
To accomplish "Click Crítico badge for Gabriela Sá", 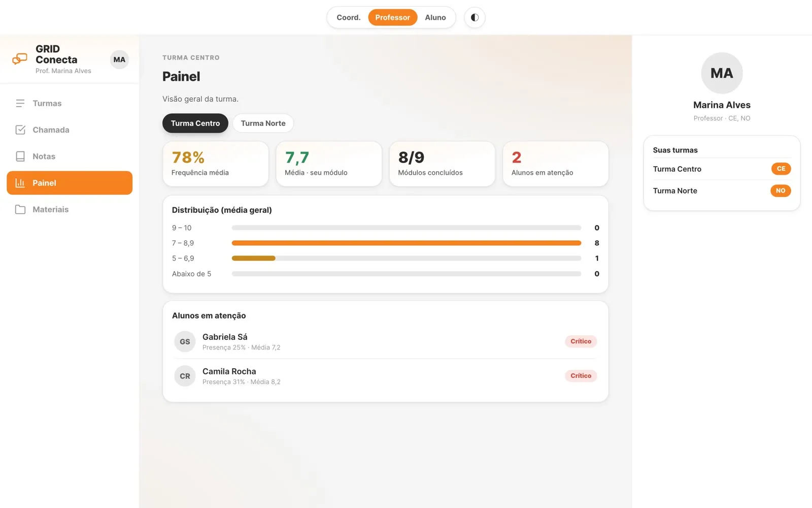I will click(581, 341).
